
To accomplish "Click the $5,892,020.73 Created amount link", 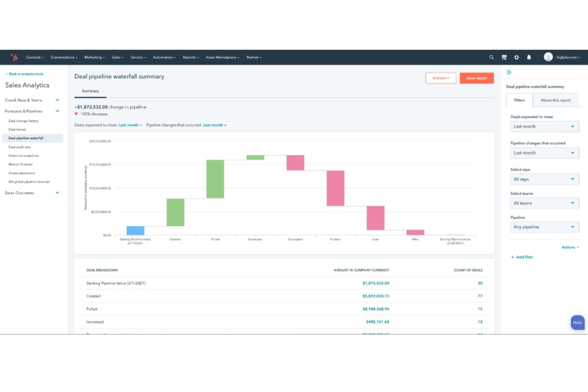I will pos(375,296).
